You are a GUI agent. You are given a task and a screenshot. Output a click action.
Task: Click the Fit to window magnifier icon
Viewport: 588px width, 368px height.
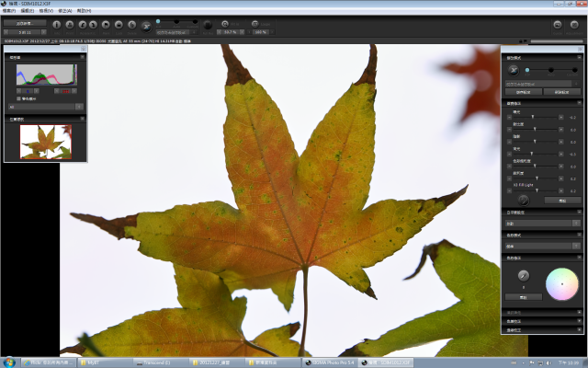point(224,24)
